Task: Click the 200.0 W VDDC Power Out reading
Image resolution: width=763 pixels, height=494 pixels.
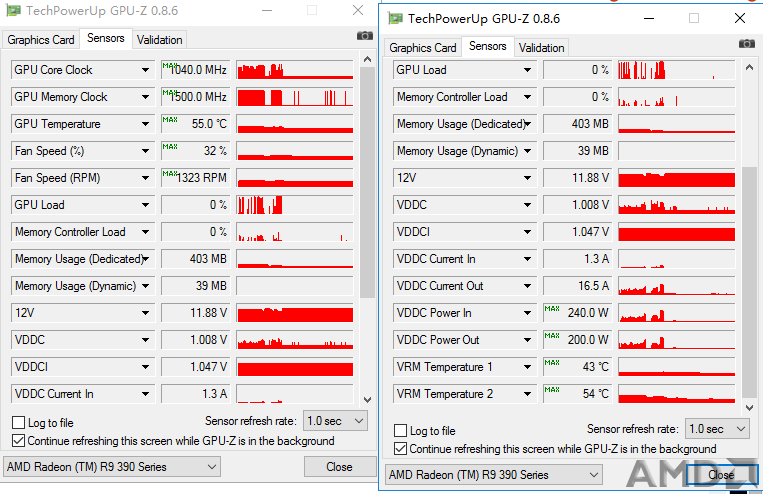Action: pos(577,340)
